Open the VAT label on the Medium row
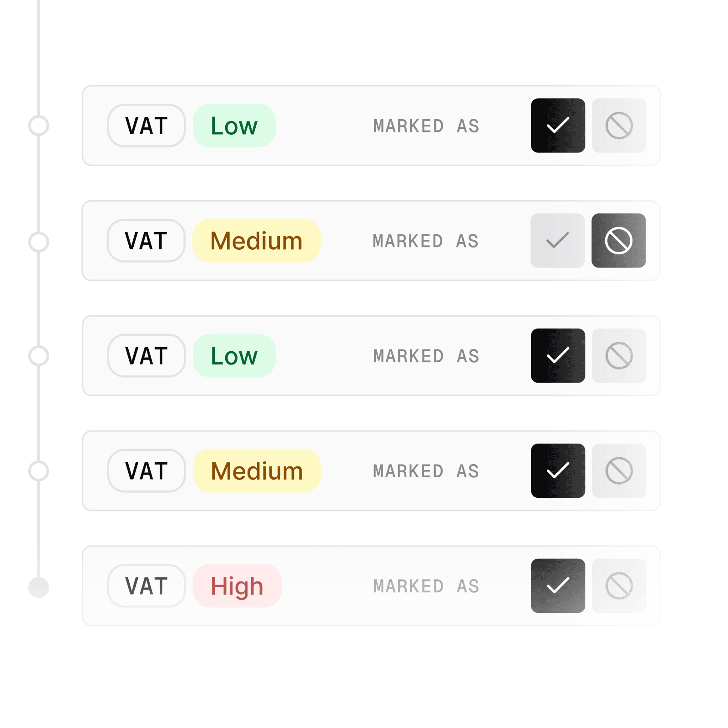This screenshot has height=728, width=728. tap(146, 241)
